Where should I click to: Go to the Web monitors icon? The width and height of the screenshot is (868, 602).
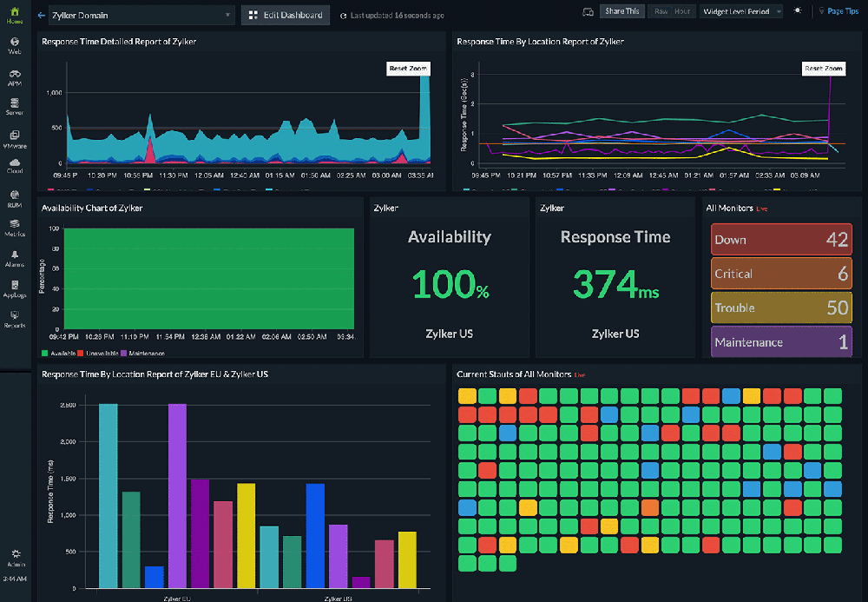pos(15,45)
